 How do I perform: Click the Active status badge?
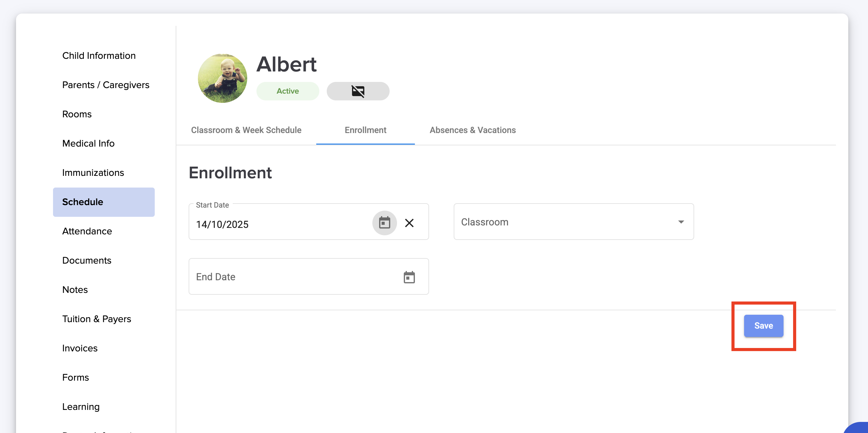pyautogui.click(x=287, y=91)
